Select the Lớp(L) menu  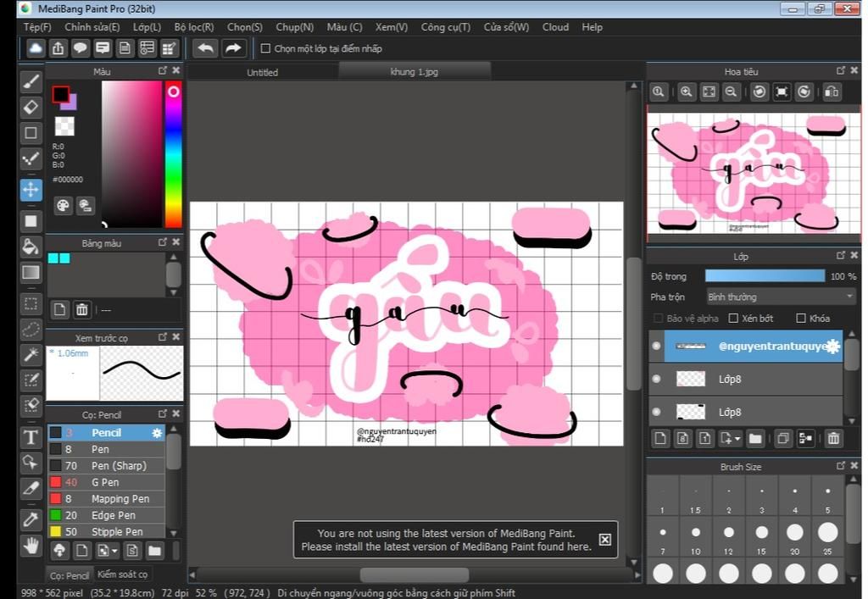(x=147, y=27)
